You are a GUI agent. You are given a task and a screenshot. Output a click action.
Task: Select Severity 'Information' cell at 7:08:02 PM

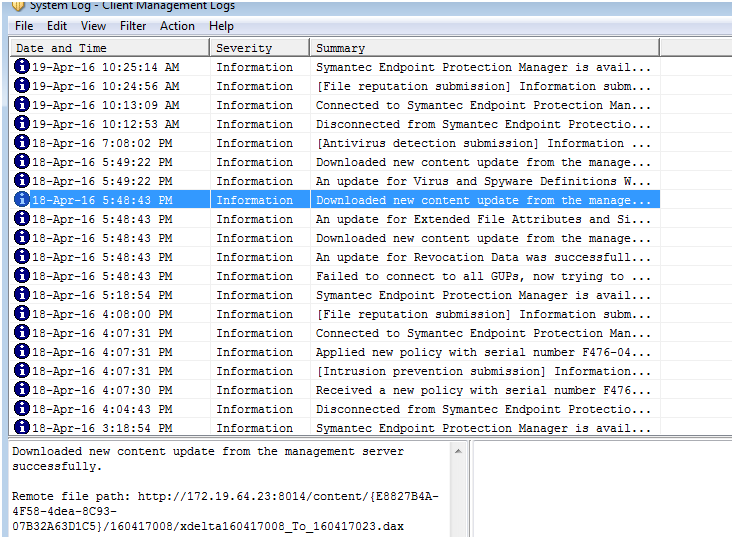(x=254, y=143)
